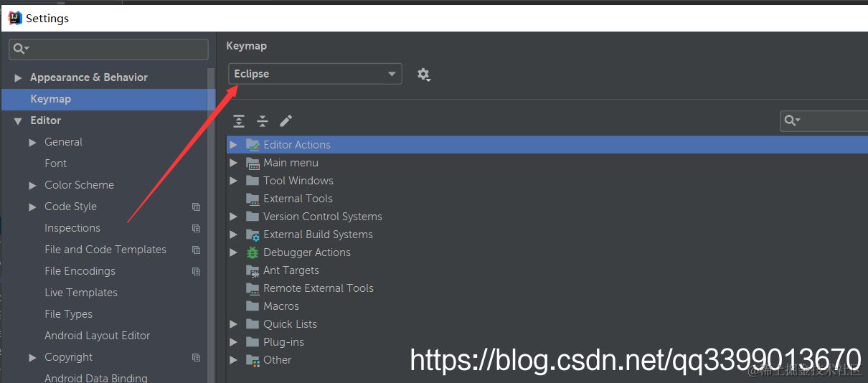Click the Editor Actions folder icon
The image size is (868, 383).
tap(253, 144)
